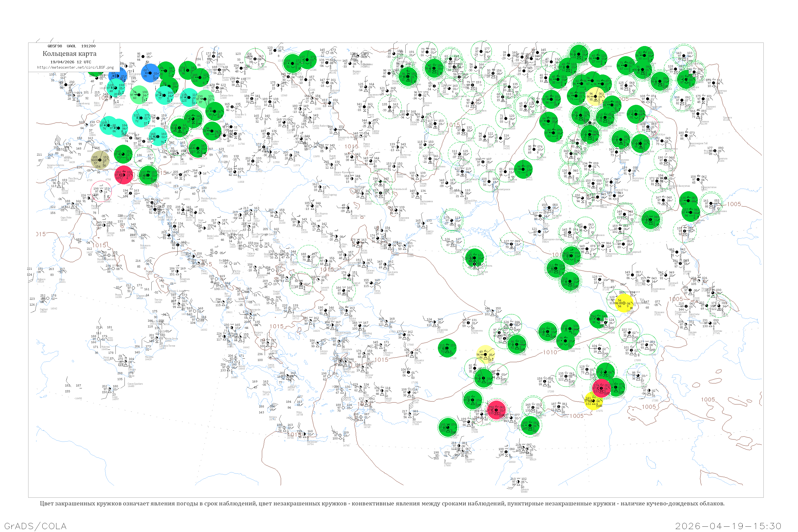Screen dimensions: 798x532
Task: Click the Russian color legend caption
Action: pos(382,504)
